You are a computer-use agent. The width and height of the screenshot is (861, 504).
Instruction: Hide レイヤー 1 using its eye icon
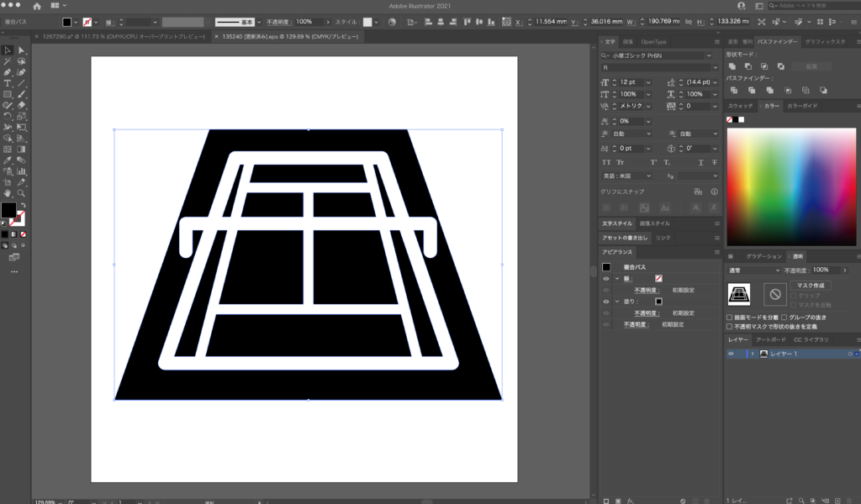[731, 354]
